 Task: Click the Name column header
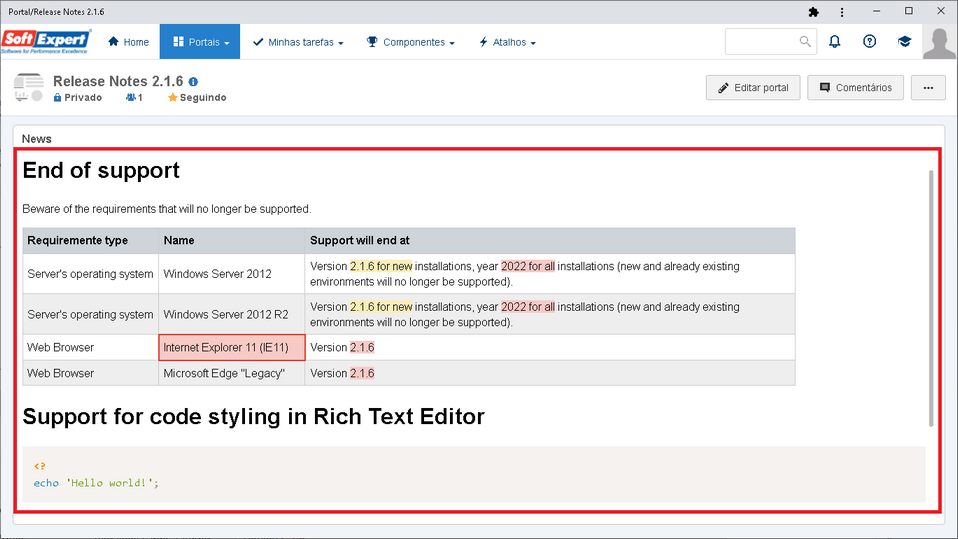pos(232,240)
